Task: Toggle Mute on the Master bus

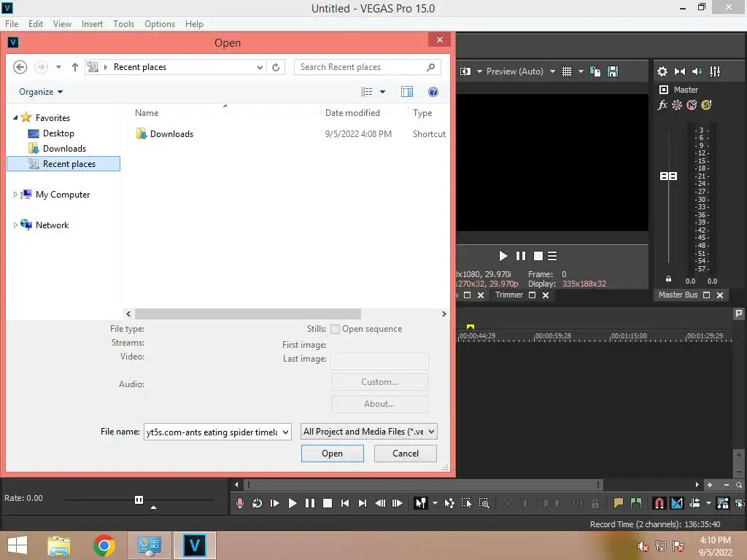Action: [692, 105]
